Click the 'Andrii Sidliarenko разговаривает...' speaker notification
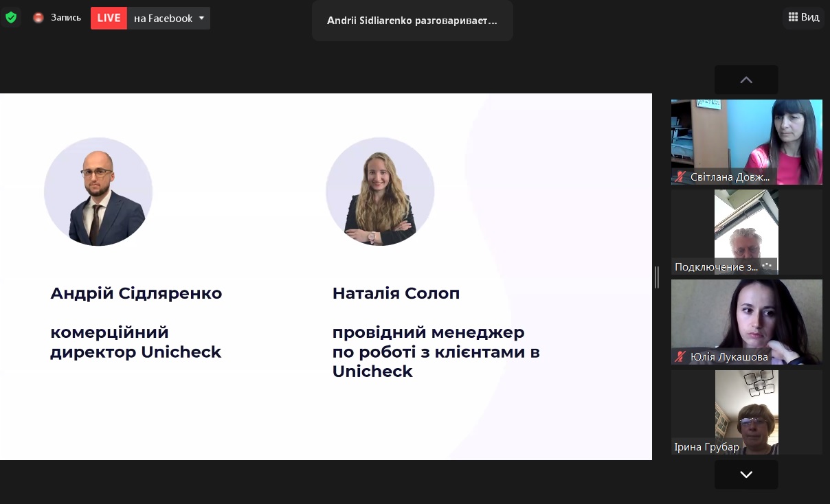This screenshot has height=504, width=830. pyautogui.click(x=412, y=21)
